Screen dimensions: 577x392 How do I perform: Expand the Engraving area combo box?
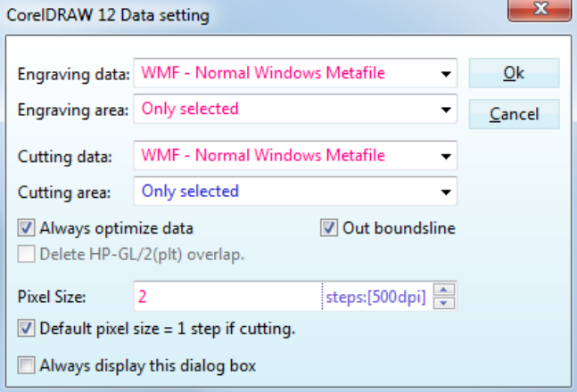(444, 110)
